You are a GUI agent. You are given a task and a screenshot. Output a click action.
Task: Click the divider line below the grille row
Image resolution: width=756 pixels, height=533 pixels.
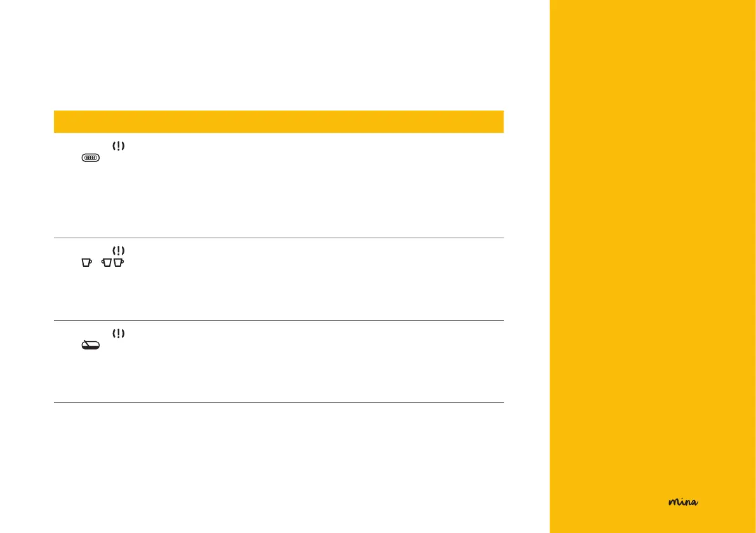coord(278,238)
